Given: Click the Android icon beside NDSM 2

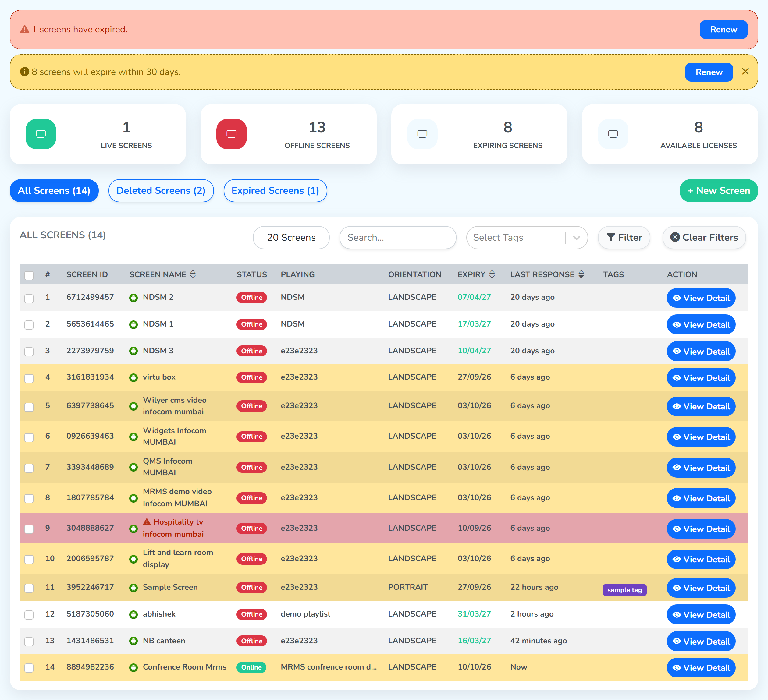Looking at the screenshot, I should [x=133, y=298].
